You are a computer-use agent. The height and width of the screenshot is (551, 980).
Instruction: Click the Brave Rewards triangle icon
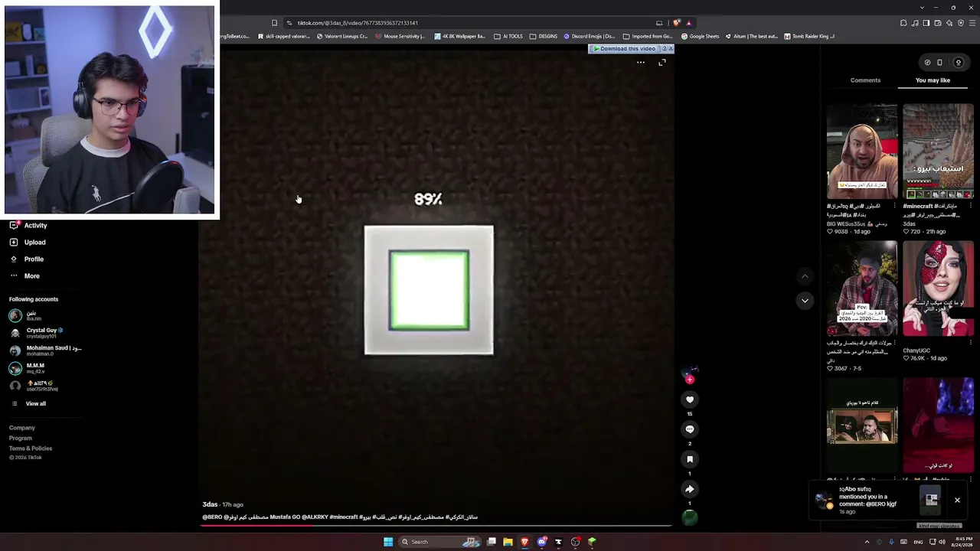[688, 23]
